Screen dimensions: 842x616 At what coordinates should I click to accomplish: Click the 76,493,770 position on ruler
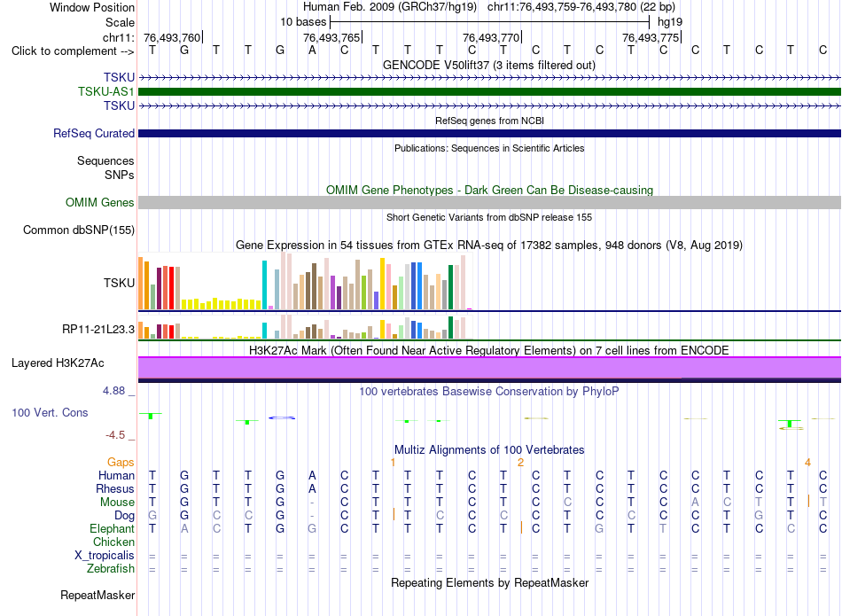[x=491, y=37]
